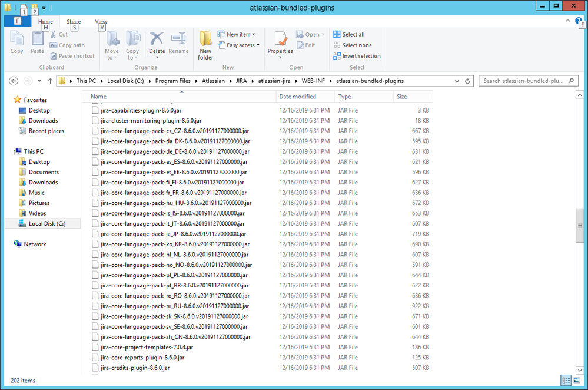The width and height of the screenshot is (588, 390).
Task: Click Edit in the Open group
Action: (306, 45)
